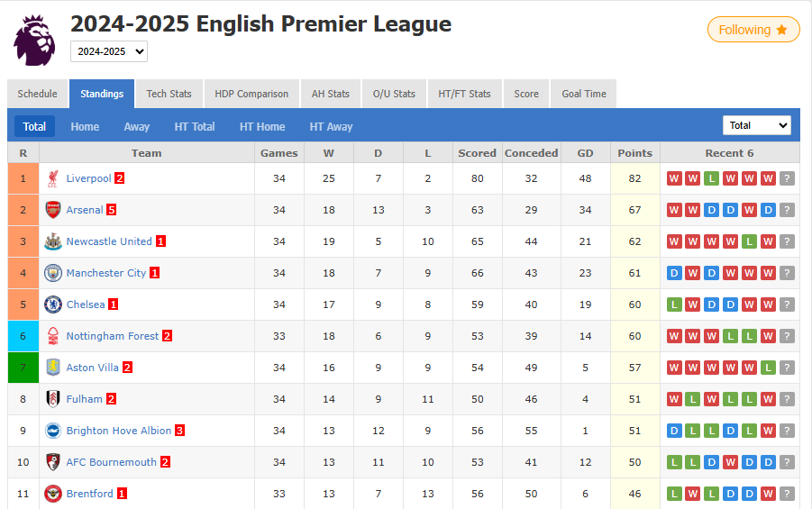Open the Total dropdown on the right
Viewport: 812px width, 509px height.
[x=756, y=125]
